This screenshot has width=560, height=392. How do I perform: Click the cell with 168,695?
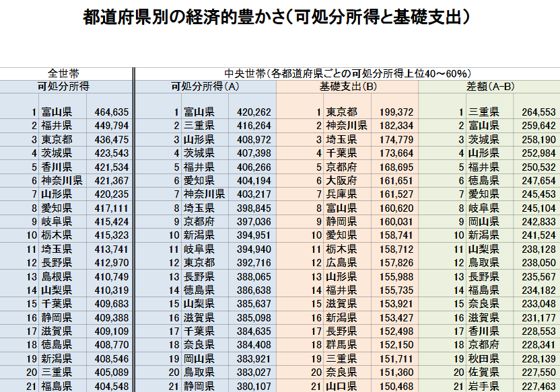point(396,167)
